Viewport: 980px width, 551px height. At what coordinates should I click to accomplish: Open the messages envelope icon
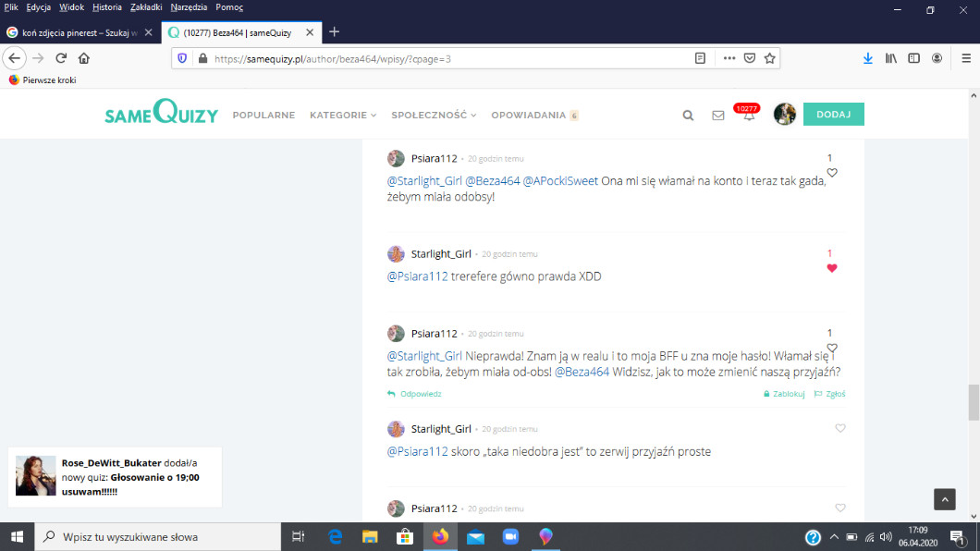pyautogui.click(x=717, y=116)
